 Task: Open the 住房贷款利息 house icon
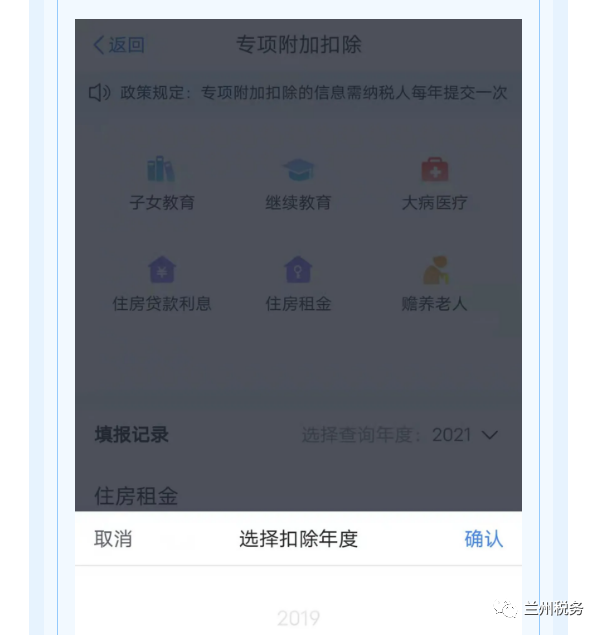[162, 269]
